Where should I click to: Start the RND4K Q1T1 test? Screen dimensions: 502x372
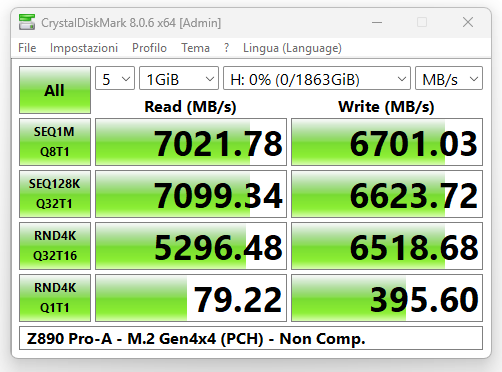tap(55, 298)
